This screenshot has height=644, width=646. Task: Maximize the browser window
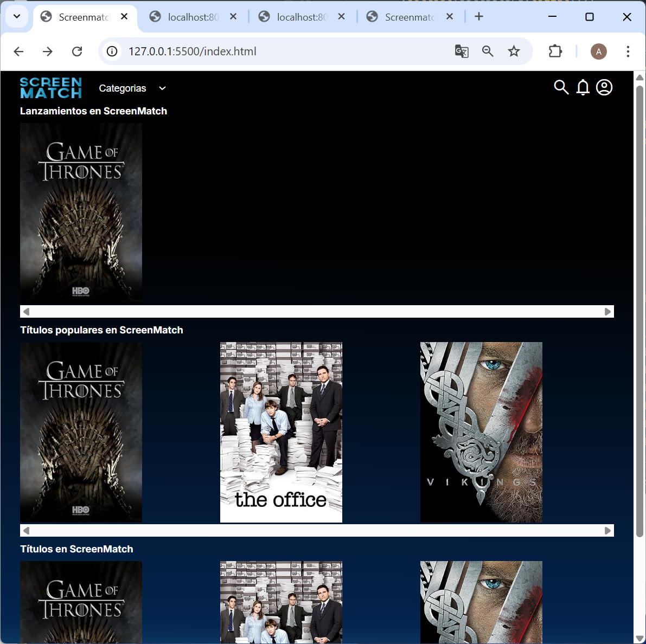[590, 16]
